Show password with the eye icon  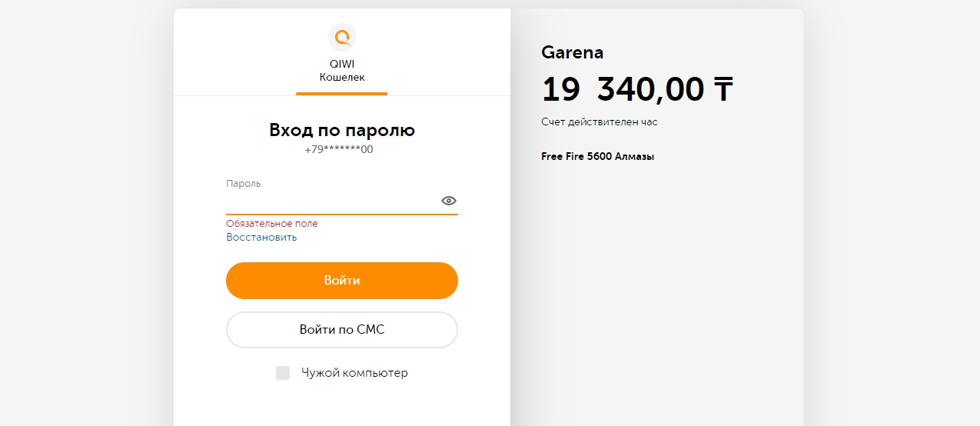point(449,201)
